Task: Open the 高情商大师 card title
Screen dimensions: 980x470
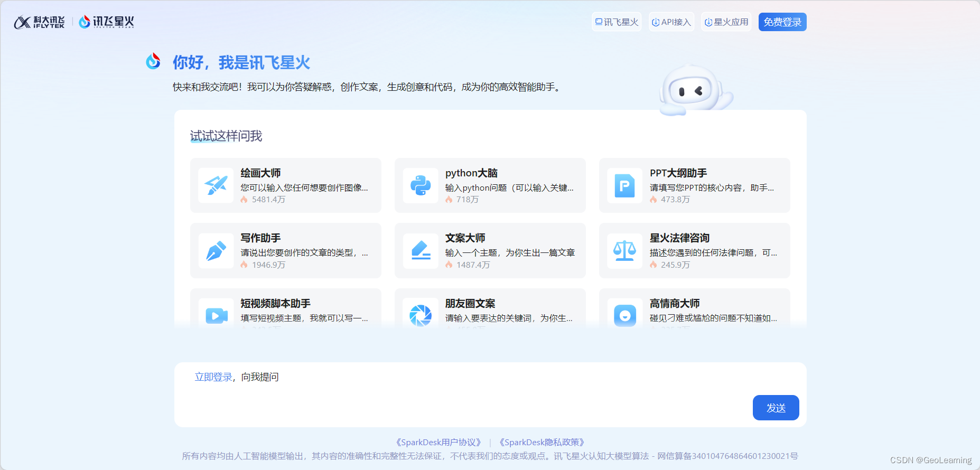Action: (675, 304)
